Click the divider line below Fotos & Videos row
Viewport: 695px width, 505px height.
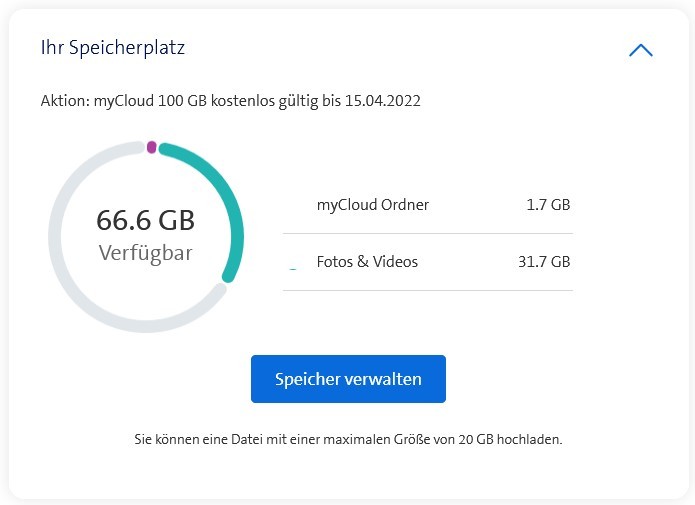click(428, 291)
